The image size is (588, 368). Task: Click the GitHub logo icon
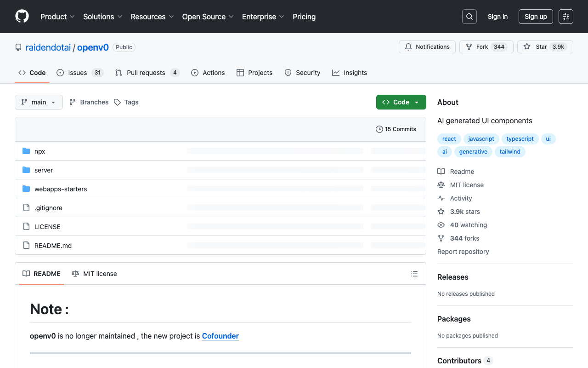click(x=22, y=17)
